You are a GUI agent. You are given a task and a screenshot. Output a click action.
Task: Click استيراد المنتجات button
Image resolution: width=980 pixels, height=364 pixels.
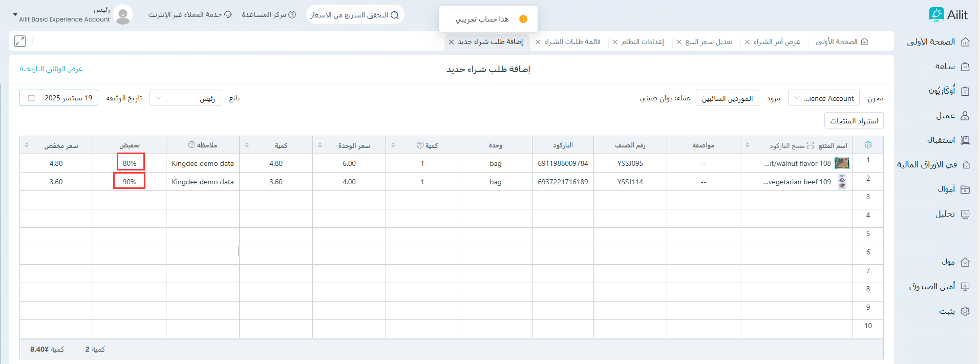pyautogui.click(x=854, y=121)
